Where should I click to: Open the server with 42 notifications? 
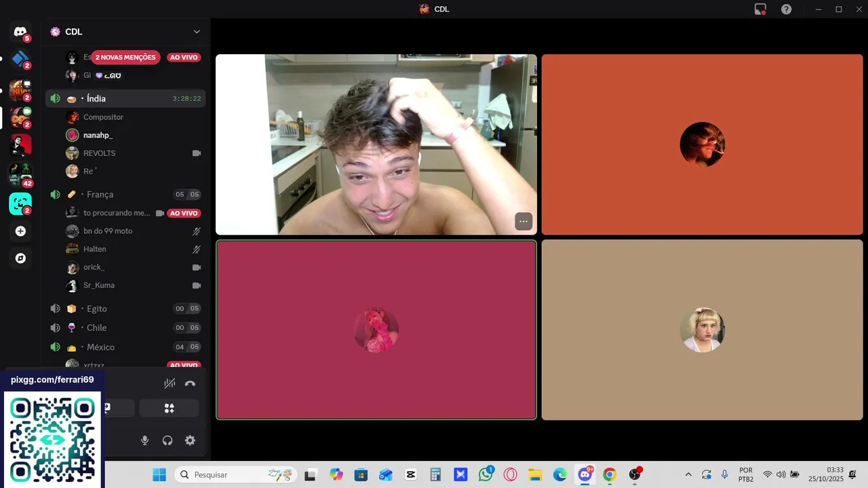[x=20, y=174]
